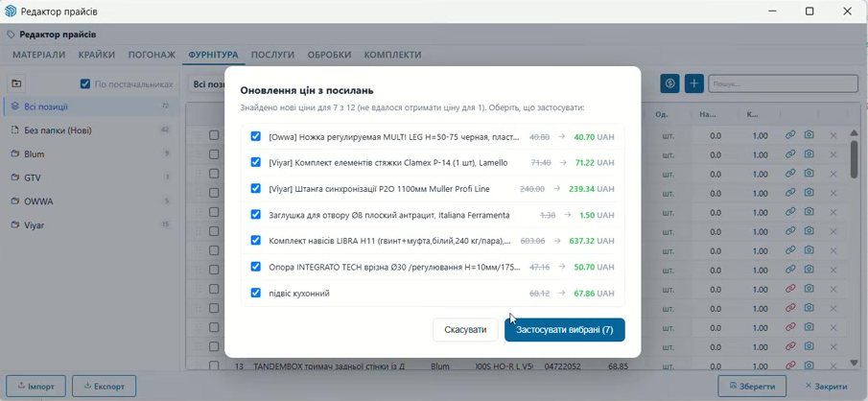Viewport: 868px width, 401px height.
Task: Click the new folder icon in sidebar
Action: [16, 83]
